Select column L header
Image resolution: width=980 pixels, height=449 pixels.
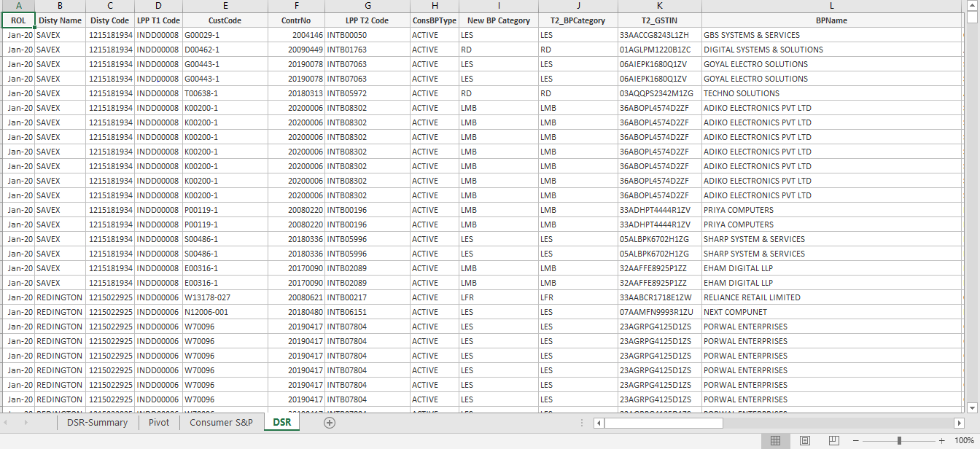831,6
